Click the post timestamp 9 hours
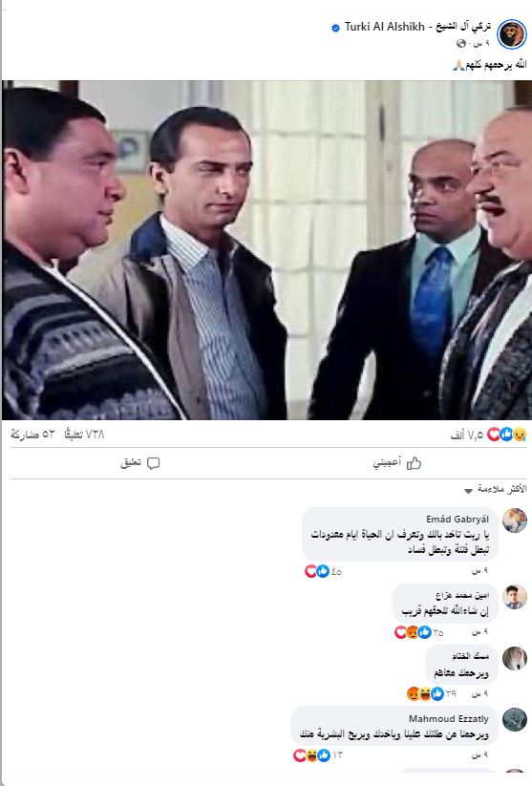The height and width of the screenshot is (786, 532). tap(479, 44)
